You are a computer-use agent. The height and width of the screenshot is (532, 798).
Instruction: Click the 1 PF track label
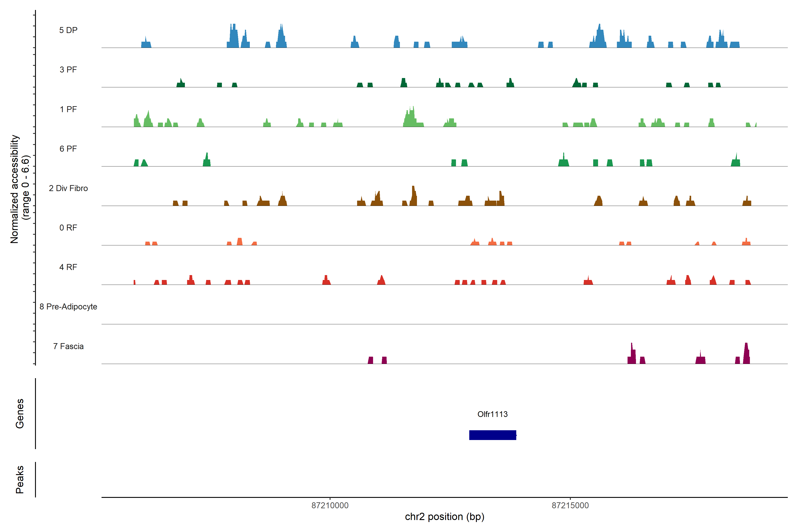(x=68, y=109)
